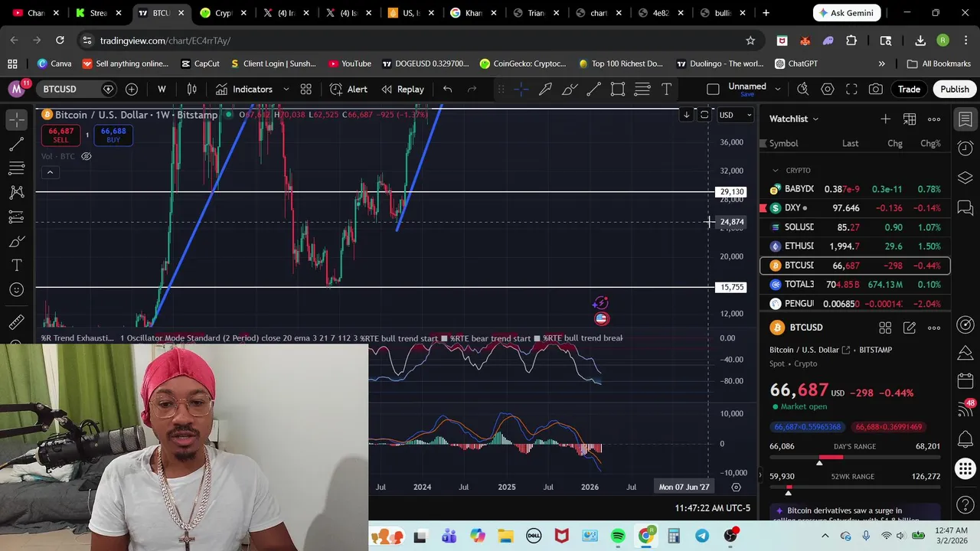Collapse the CRYPTO section in watchlist
Screen dimensions: 980x551
pos(775,171)
